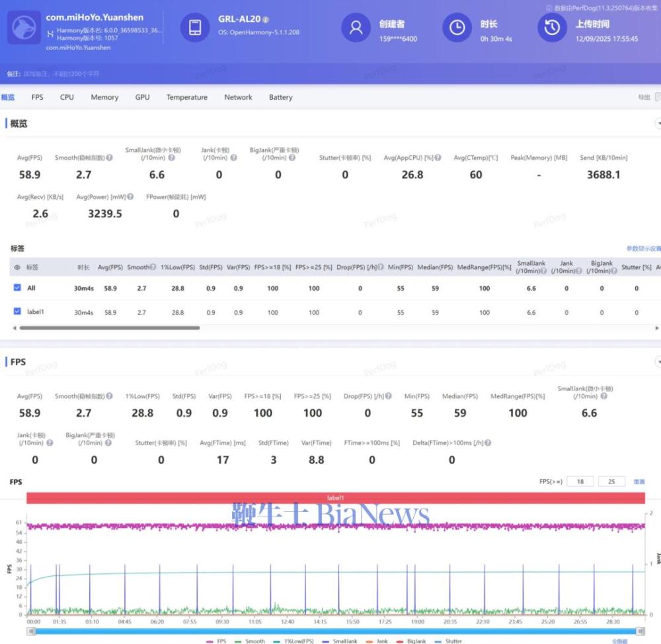Open help icon for overview Jank metric

(x=233, y=157)
